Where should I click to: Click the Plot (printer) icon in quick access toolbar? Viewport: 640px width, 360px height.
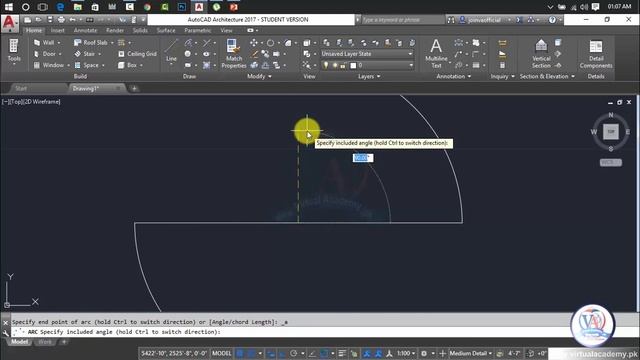[61, 20]
